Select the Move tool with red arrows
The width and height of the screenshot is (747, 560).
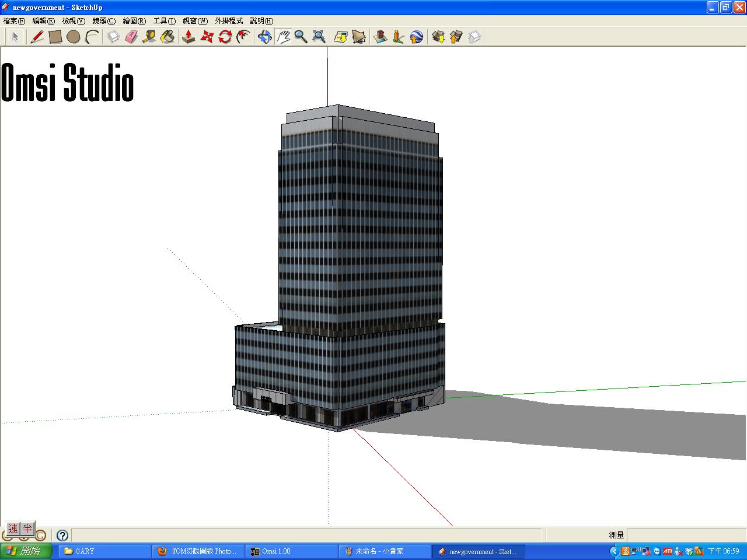coord(207,37)
